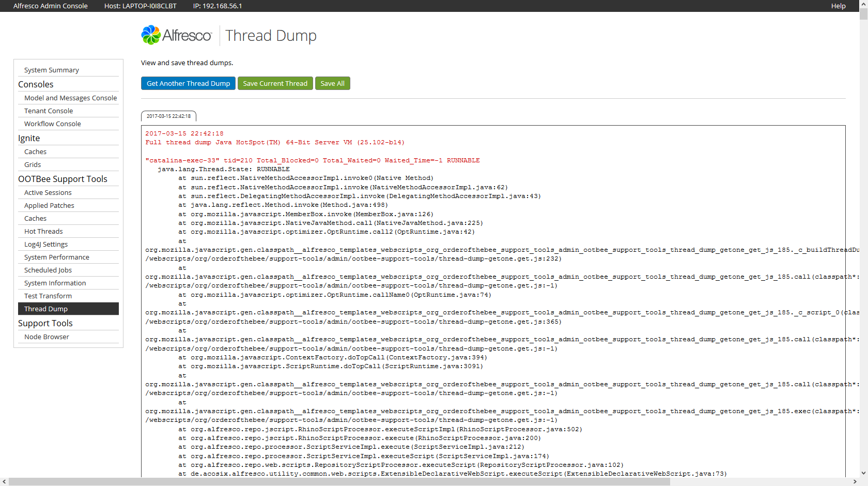Open Hot Threads page

[68, 231]
